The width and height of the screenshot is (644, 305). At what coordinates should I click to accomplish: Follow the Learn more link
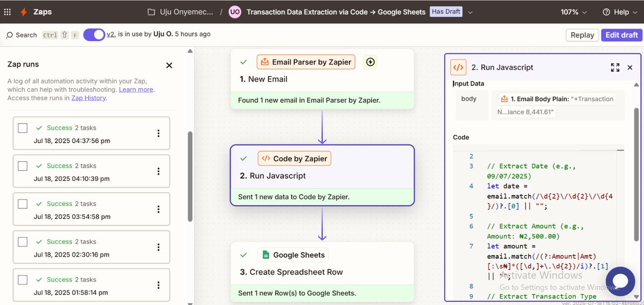point(136,90)
